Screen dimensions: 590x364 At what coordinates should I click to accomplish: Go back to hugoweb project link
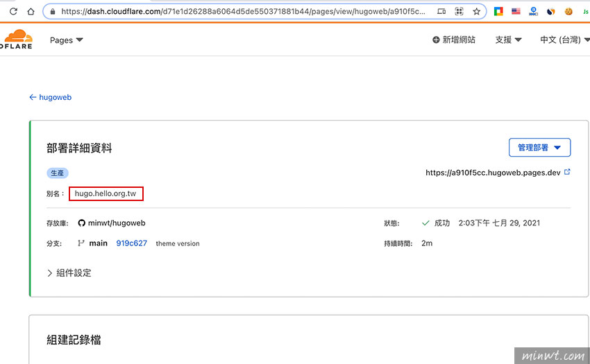pos(51,97)
